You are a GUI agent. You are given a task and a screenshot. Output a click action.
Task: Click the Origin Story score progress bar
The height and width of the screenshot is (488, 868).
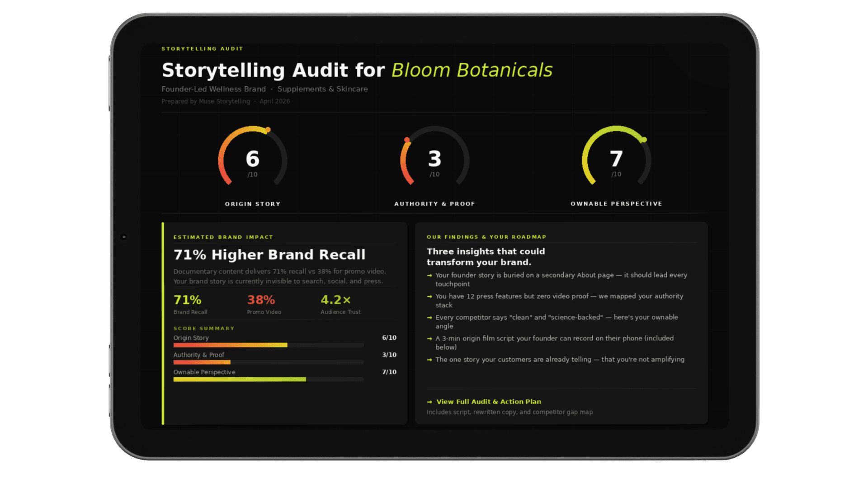[x=269, y=345]
